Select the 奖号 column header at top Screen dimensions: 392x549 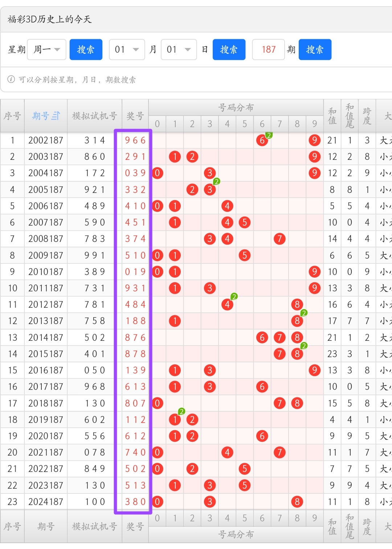135,116
